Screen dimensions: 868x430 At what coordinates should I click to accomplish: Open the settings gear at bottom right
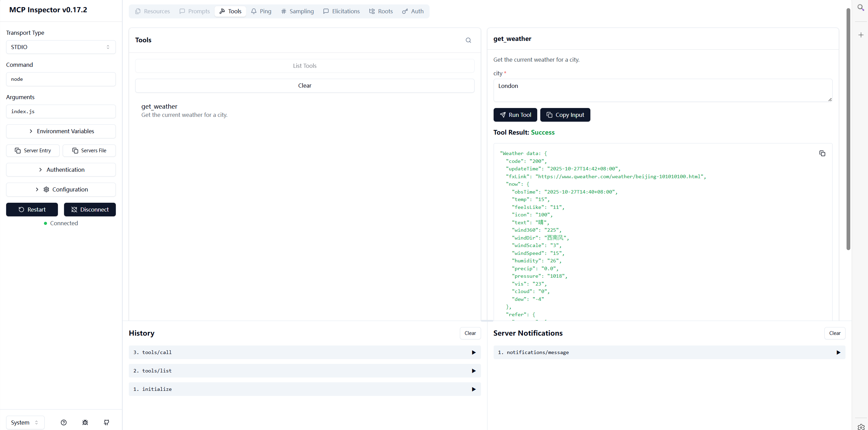click(861, 427)
